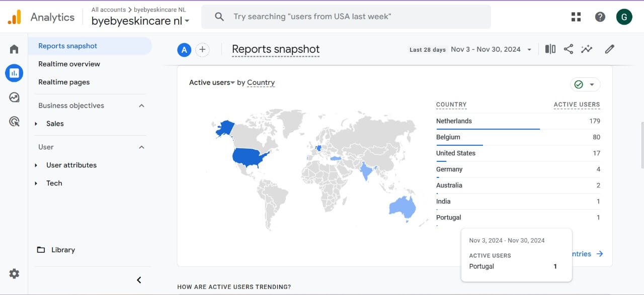Click Australia on the world map
Viewport: 644px width, 295px height.
(x=403, y=207)
